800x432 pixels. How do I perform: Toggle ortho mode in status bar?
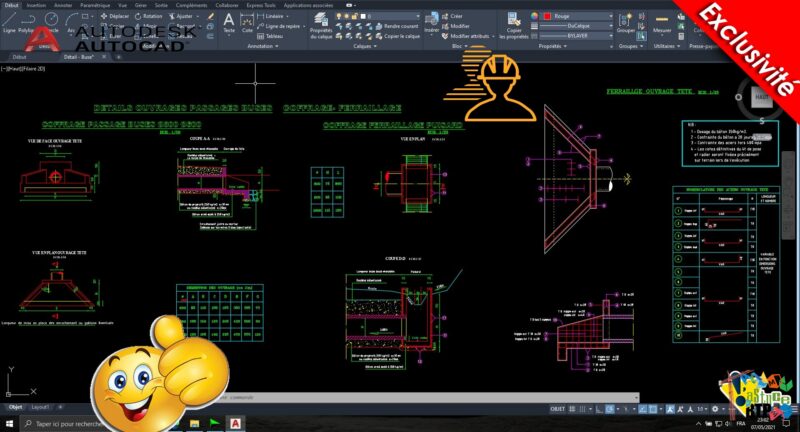click(599, 409)
